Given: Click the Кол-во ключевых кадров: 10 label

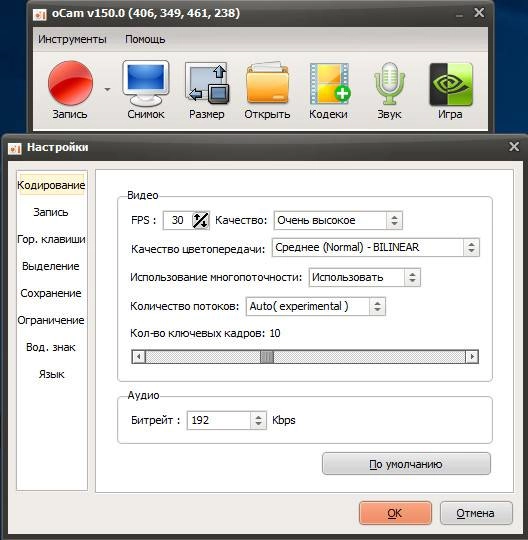Looking at the screenshot, I should point(205,333).
